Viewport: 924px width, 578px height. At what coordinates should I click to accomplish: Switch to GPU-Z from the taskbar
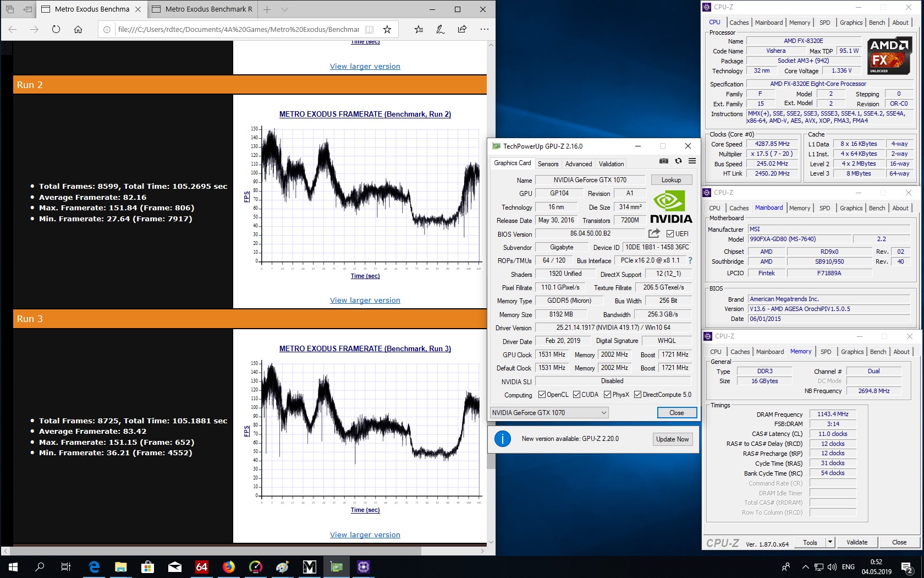point(337,566)
